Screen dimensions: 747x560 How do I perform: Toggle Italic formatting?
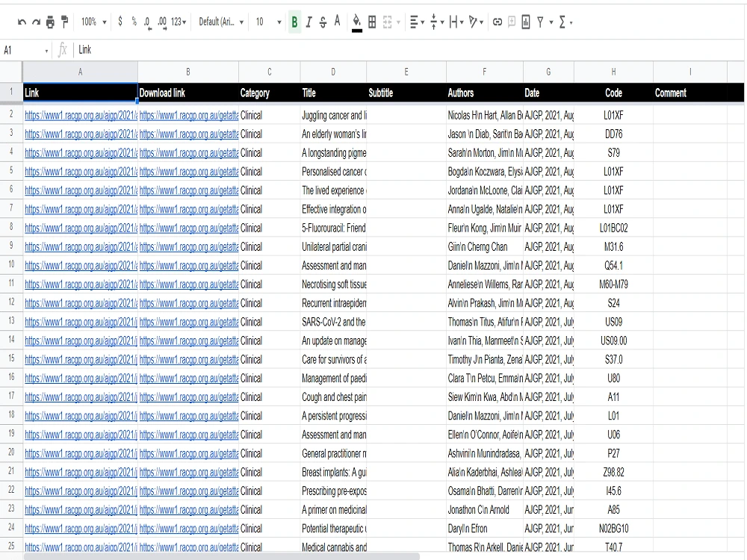tap(309, 22)
